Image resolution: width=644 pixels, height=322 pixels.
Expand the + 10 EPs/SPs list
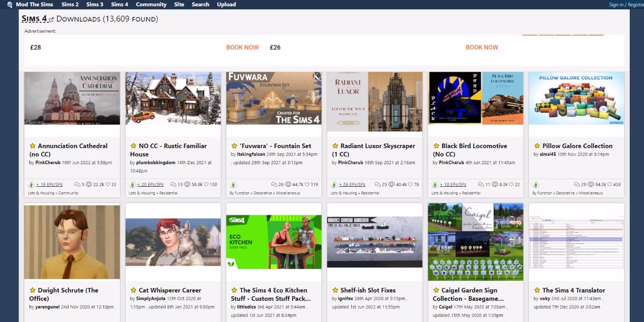pyautogui.click(x=453, y=184)
